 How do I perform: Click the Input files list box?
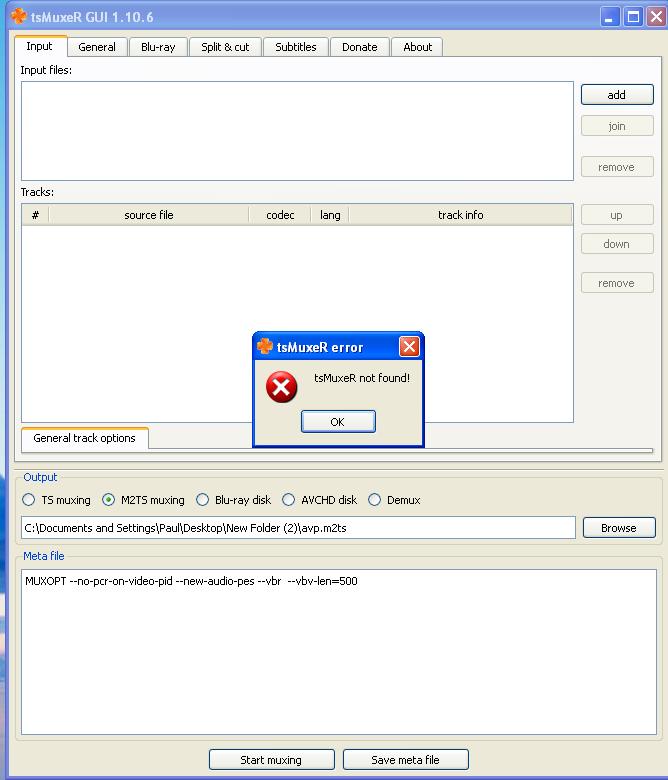tap(297, 131)
